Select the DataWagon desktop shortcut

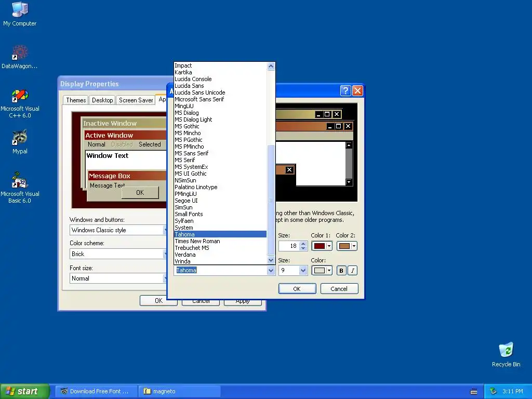20,57
